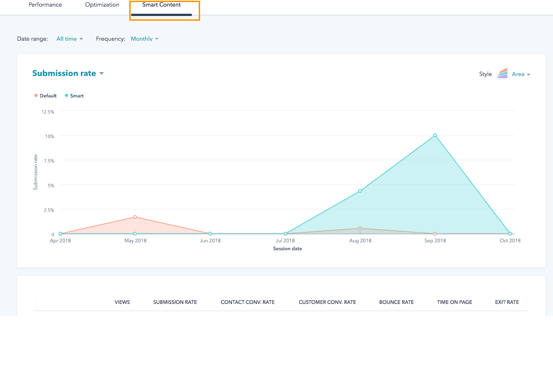The image size is (553, 392).
Task: Change the Monthly frequency dropdown
Action: [x=144, y=39]
